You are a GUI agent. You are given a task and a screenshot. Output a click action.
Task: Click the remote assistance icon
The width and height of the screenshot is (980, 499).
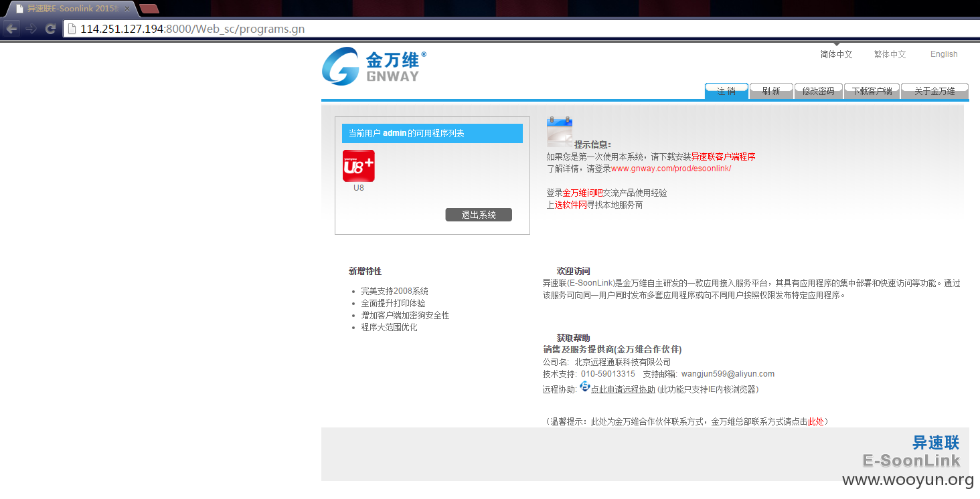pos(585,387)
